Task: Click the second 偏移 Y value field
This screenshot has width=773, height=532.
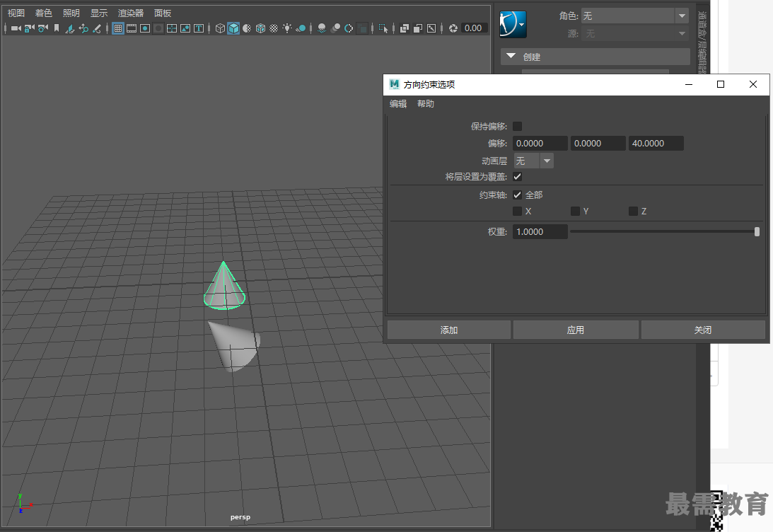Action: tap(598, 144)
